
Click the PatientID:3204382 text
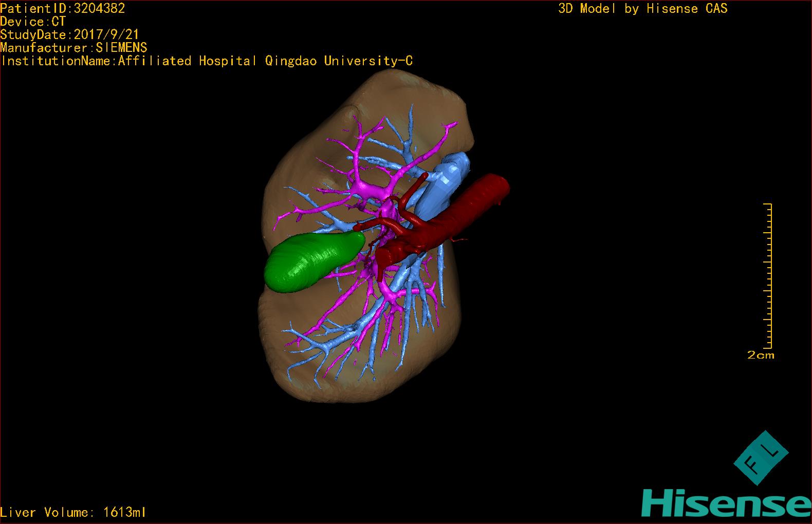tap(63, 8)
